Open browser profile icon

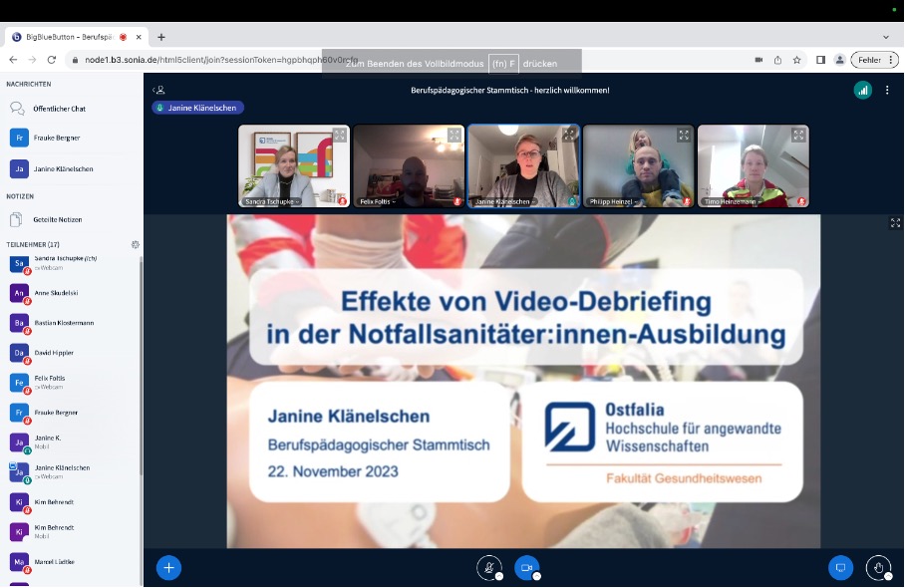840,60
